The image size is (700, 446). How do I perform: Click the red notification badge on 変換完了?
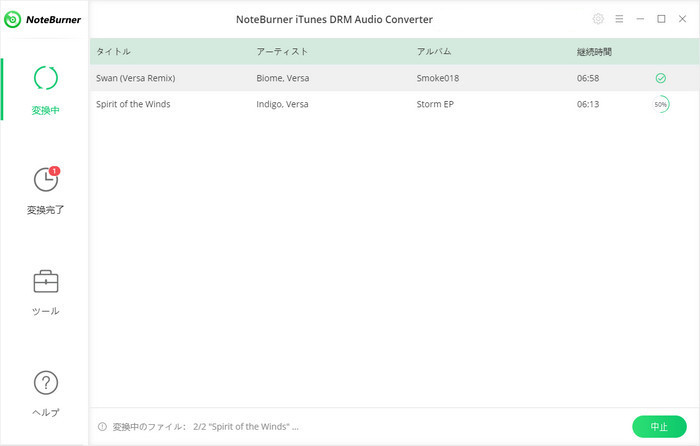(x=54, y=171)
